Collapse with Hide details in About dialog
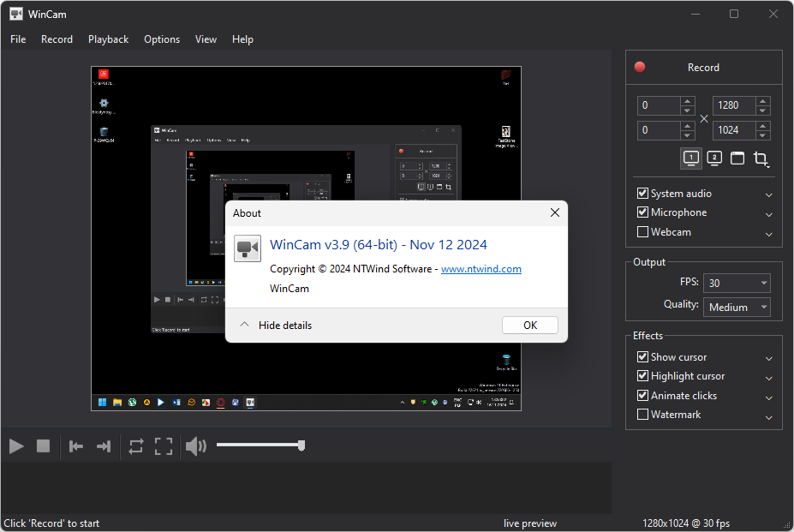 [276, 326]
